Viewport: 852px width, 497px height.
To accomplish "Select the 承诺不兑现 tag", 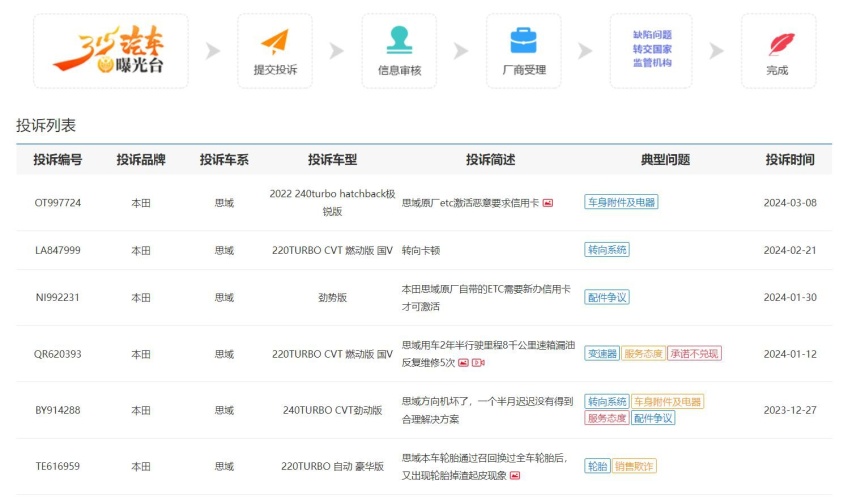I will point(694,354).
